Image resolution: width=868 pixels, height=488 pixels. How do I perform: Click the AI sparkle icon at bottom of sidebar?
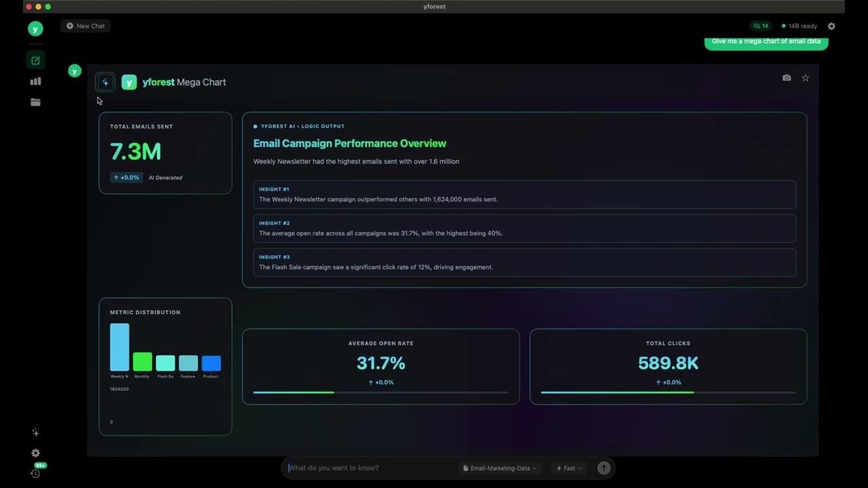pyautogui.click(x=35, y=432)
